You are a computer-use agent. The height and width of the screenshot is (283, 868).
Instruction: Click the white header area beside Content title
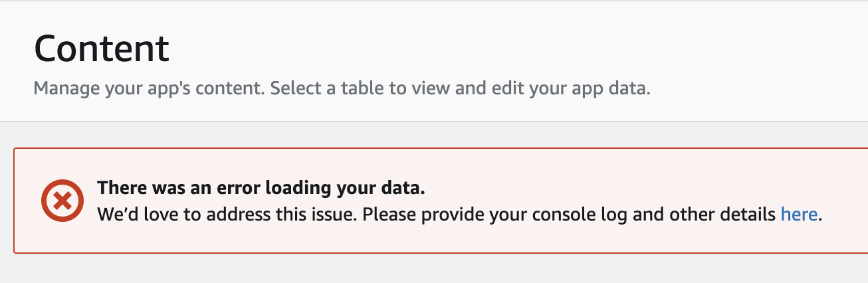(x=518, y=48)
